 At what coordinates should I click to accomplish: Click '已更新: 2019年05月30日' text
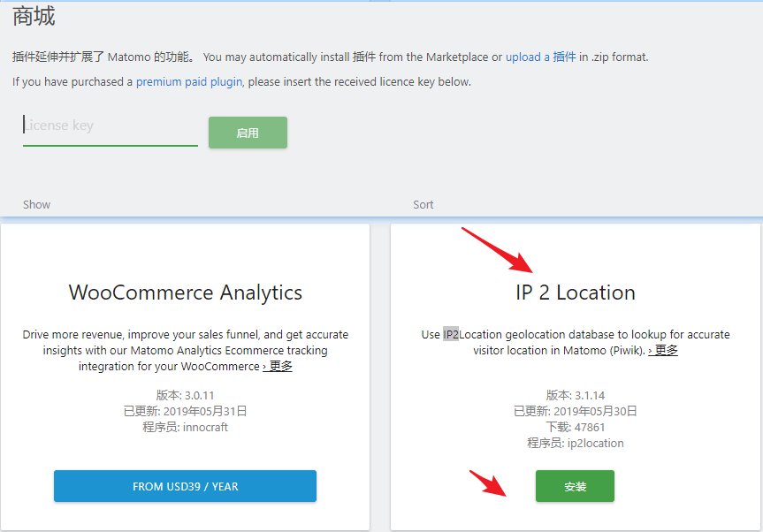[x=576, y=412]
